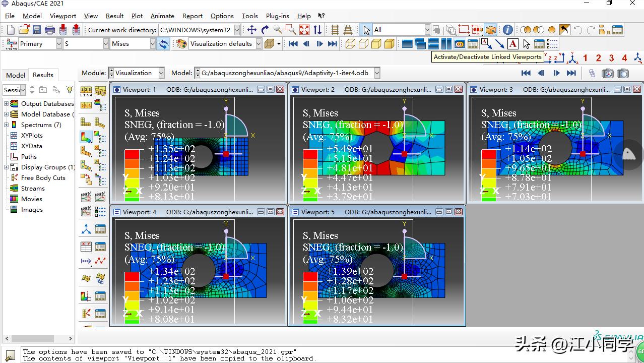
Task: Click the XYPlots tree item
Action: click(x=31, y=136)
